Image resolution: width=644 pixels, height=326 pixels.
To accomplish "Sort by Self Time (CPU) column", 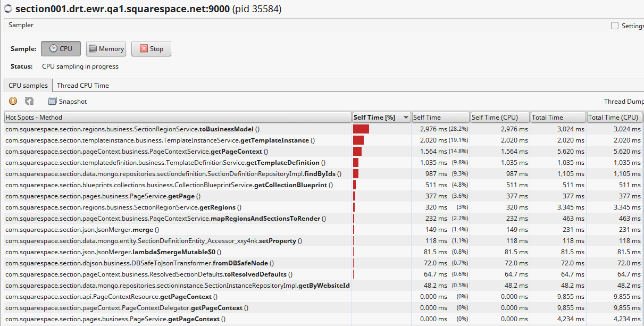I will (500, 117).
